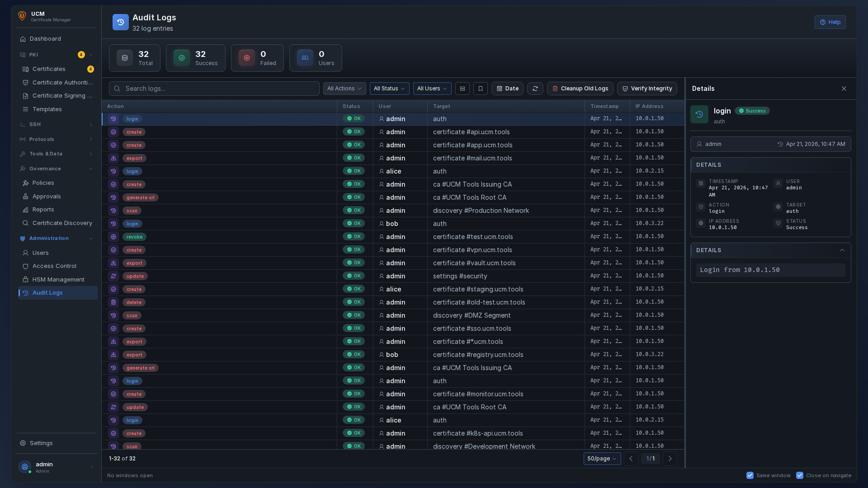This screenshot has width=868, height=488.
Task: Click the bookmark filter icon button
Action: (481, 89)
